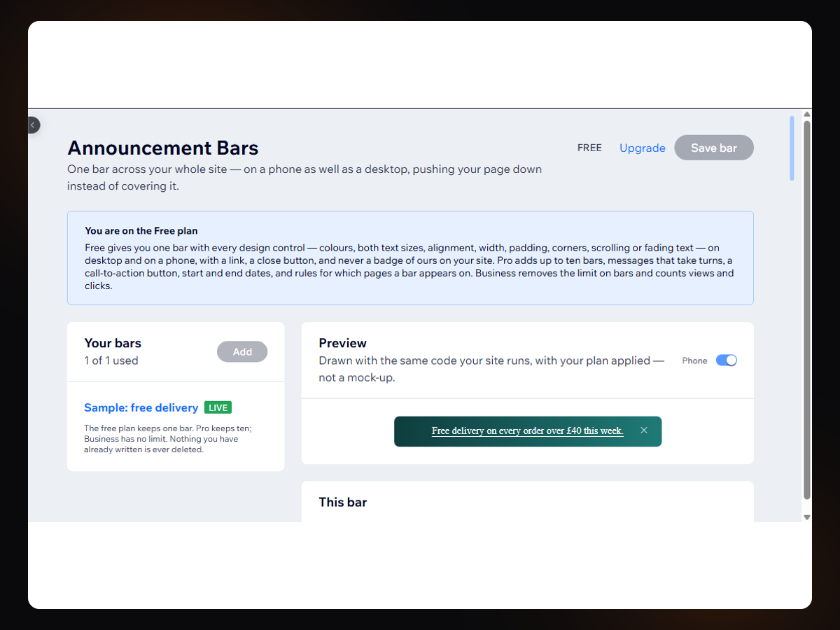This screenshot has height=630, width=840.
Task: Click the free delivery link in preview bar
Action: point(527,430)
